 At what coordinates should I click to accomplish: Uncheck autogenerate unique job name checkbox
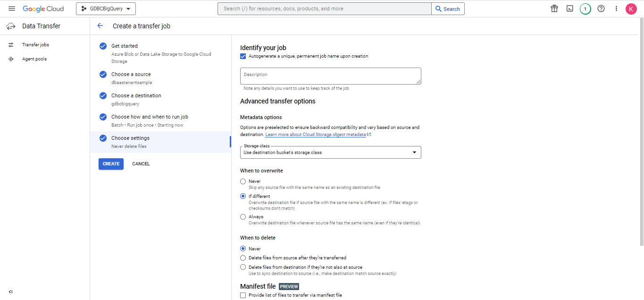[x=243, y=56]
